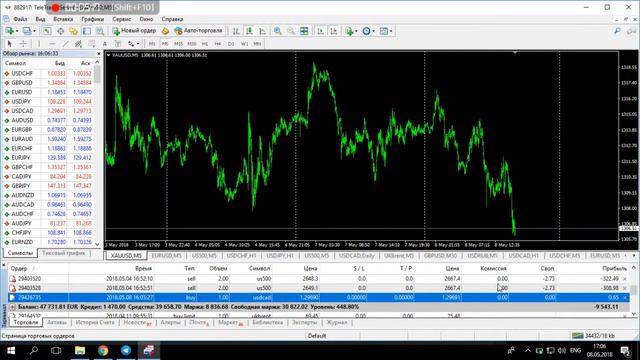640x360 pixels.
Task: Select the GBPUSD row in Market Watch
Action: 48,82
